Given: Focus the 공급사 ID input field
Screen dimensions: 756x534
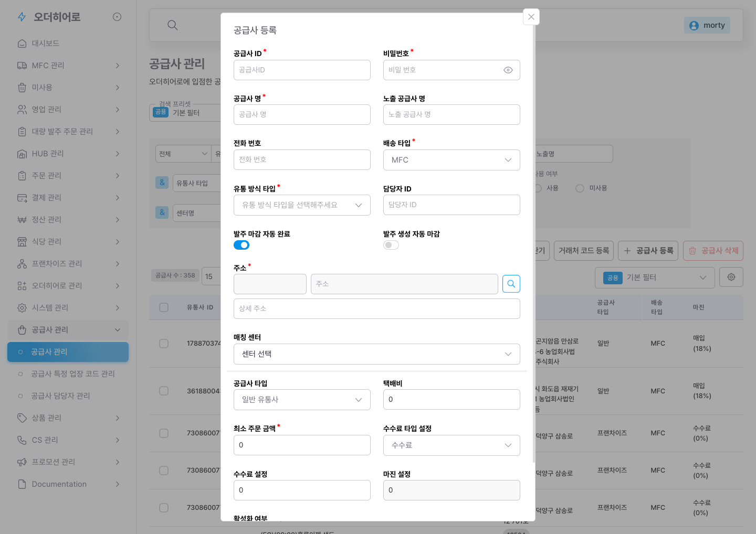Looking at the screenshot, I should [302, 70].
